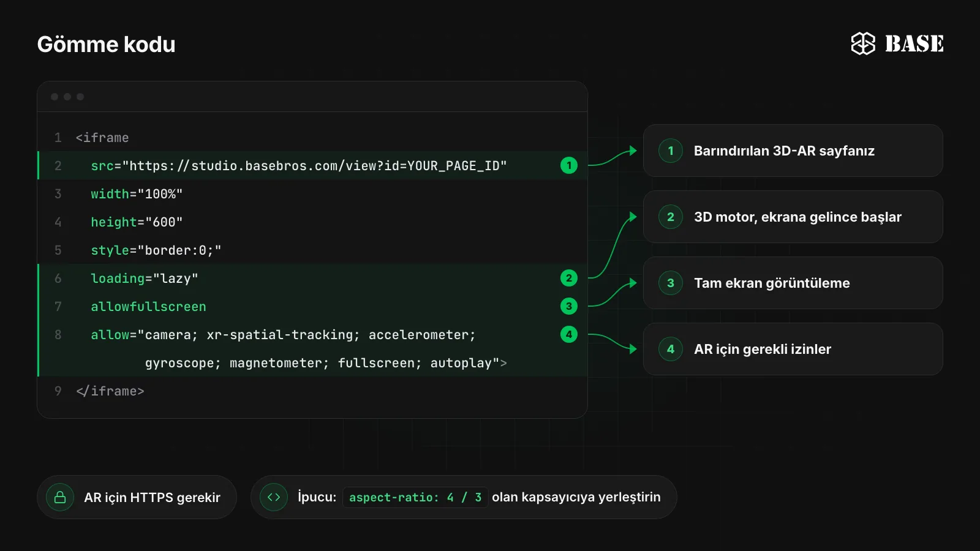The image size is (980, 551).
Task: Click the opening <iframe tag line
Action: (x=312, y=137)
